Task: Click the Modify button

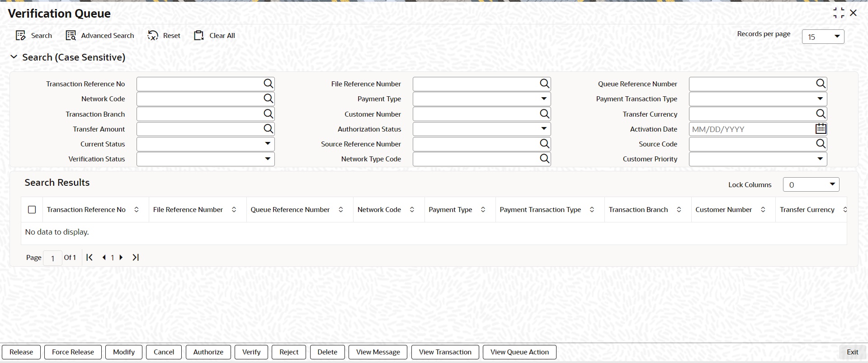Action: tap(124, 352)
